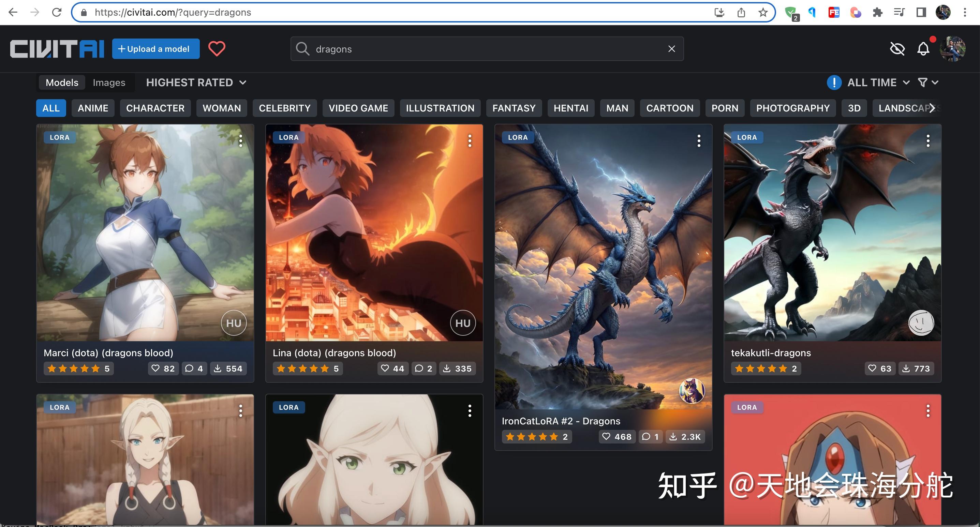Switch view to Models

coord(62,82)
